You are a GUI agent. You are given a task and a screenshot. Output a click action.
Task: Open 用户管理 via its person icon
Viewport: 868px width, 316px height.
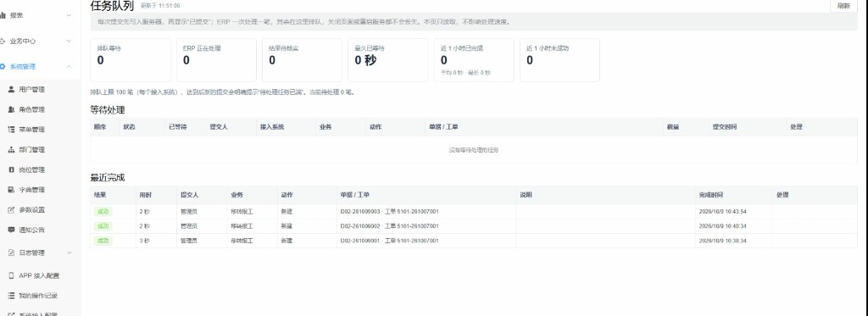coord(11,89)
